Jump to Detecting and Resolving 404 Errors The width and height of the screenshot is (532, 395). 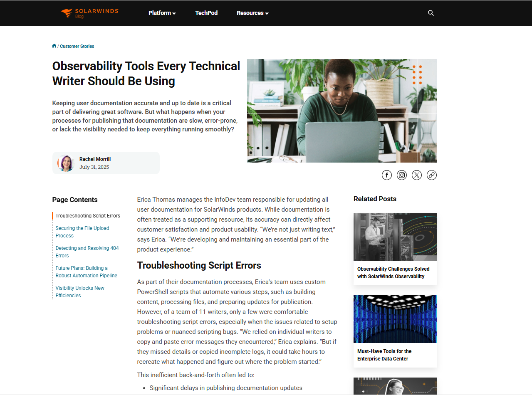[x=87, y=252]
